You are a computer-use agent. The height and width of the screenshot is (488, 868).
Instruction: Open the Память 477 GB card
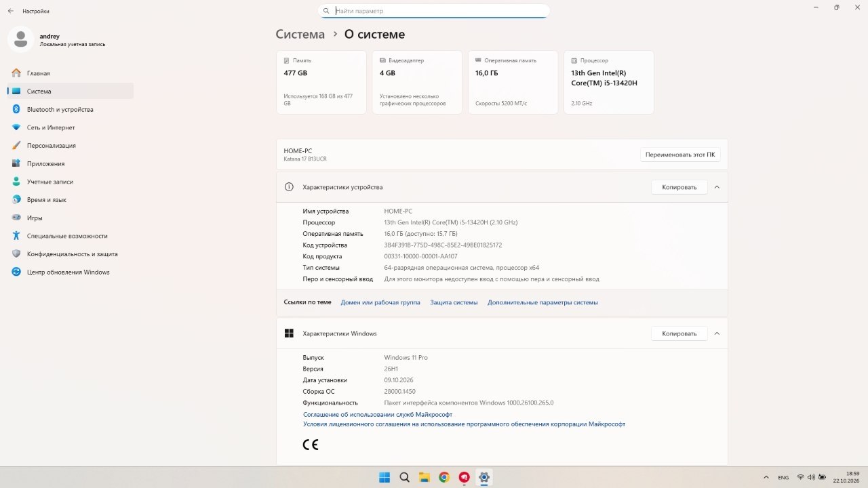pos(321,82)
